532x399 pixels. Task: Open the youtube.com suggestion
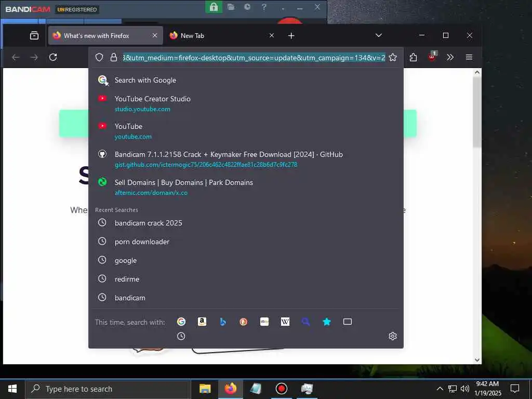[246, 131]
